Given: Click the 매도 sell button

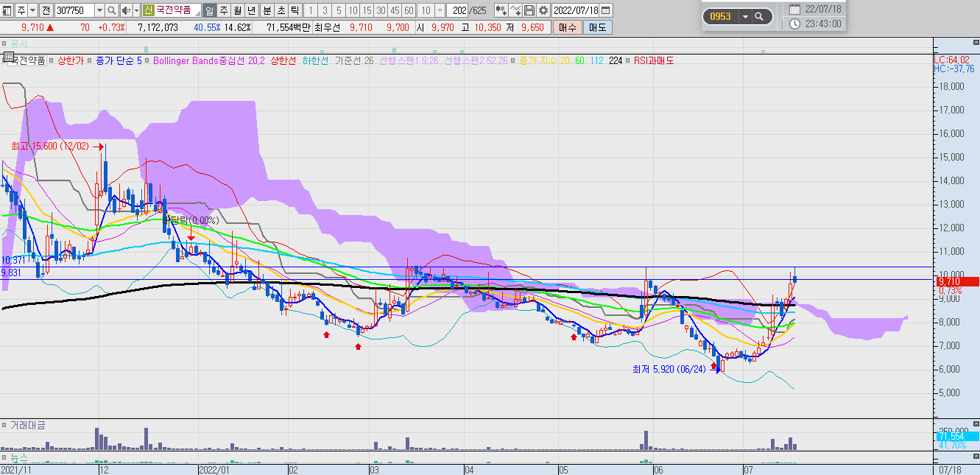Looking at the screenshot, I should [x=597, y=27].
